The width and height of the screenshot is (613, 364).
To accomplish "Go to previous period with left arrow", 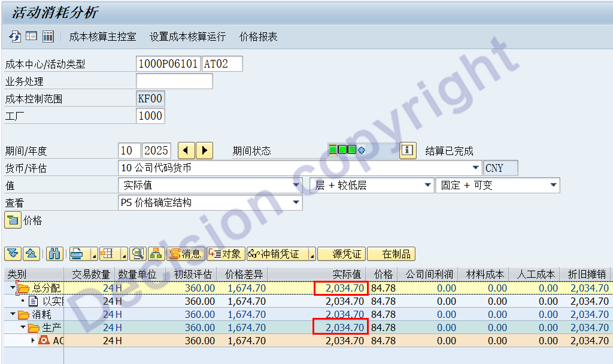I will 187,150.
